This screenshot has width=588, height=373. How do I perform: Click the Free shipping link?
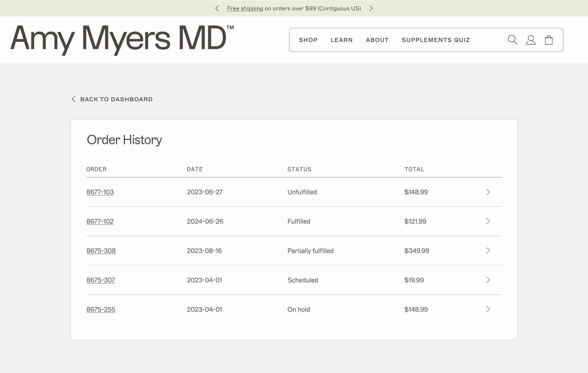point(245,8)
